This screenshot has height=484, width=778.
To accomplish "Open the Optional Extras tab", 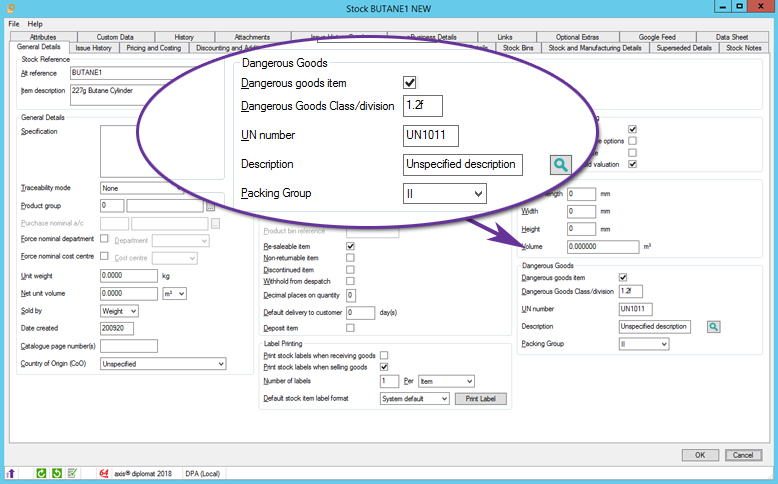I will pos(577,37).
